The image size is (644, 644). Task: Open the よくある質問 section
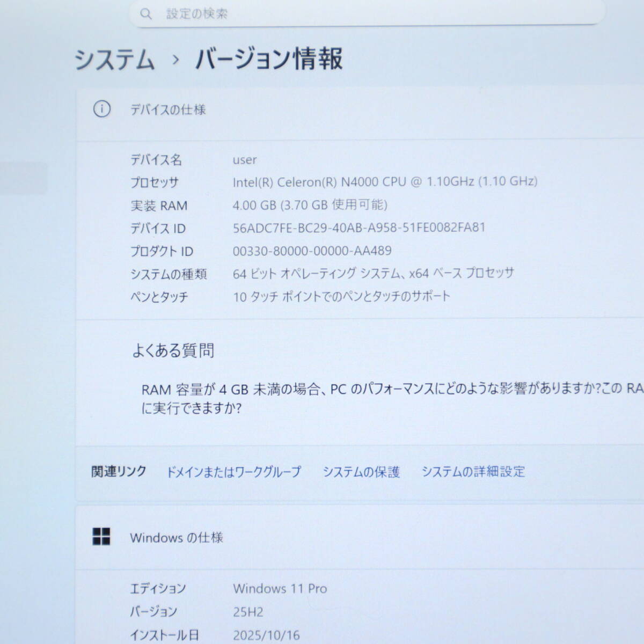[x=174, y=351]
